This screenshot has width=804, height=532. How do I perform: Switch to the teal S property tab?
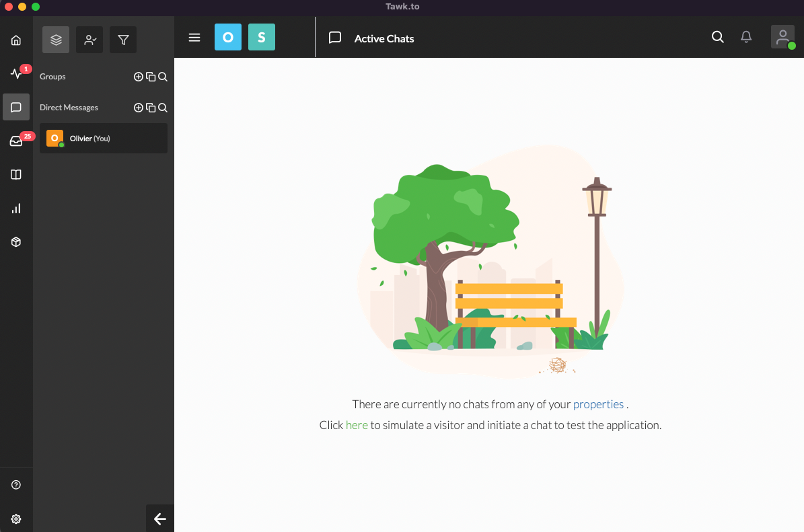coord(262,37)
